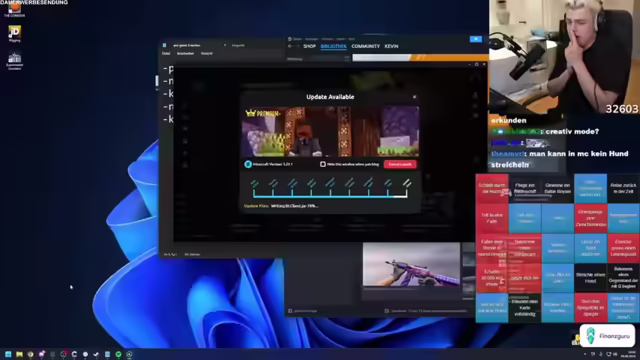Screen dimensions: 640x360
Task: Open Ansicht menu in Notepad
Action: click(207, 53)
